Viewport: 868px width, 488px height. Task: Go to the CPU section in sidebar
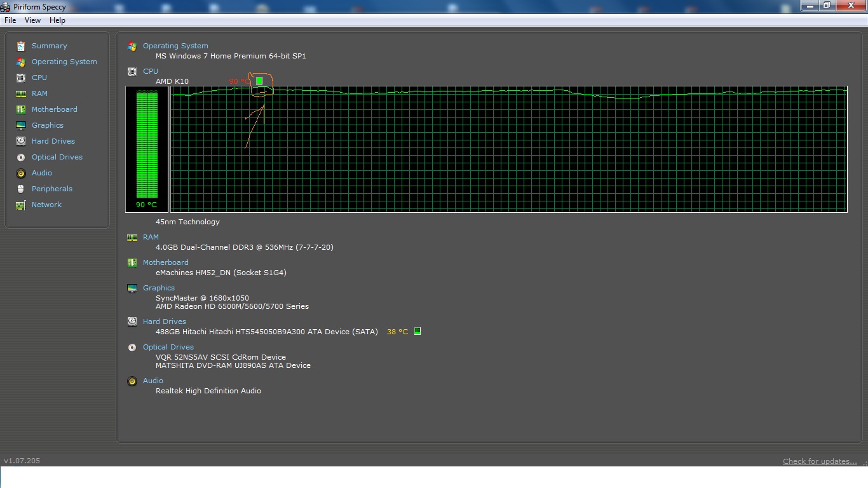click(39, 78)
